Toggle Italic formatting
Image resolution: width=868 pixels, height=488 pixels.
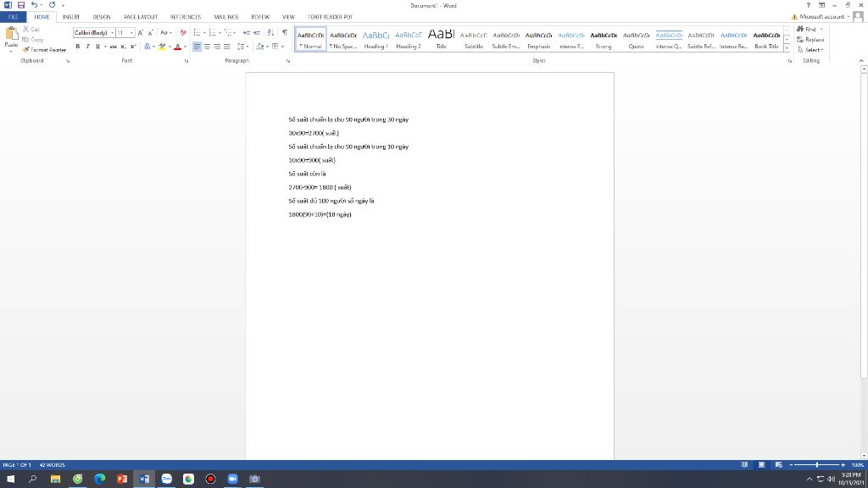click(87, 47)
